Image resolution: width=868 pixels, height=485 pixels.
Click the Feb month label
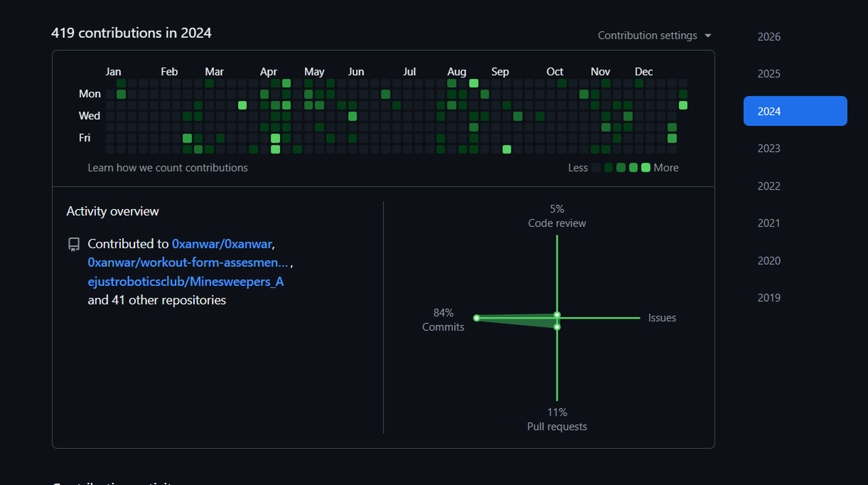(x=169, y=72)
